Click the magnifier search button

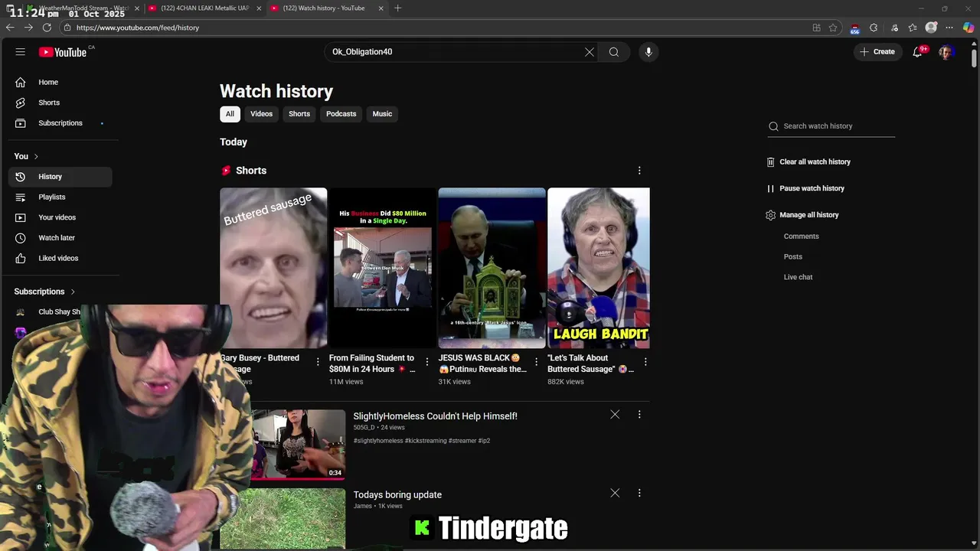tap(614, 52)
